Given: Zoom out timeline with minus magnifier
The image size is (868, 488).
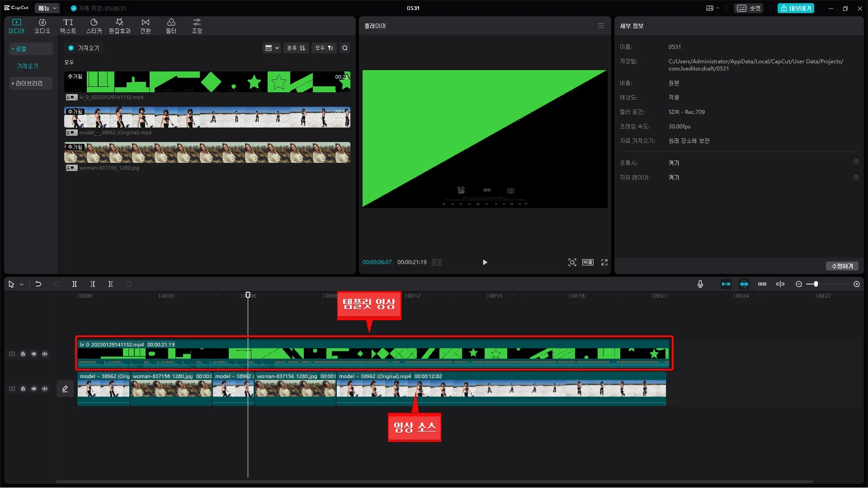Looking at the screenshot, I should pos(799,284).
